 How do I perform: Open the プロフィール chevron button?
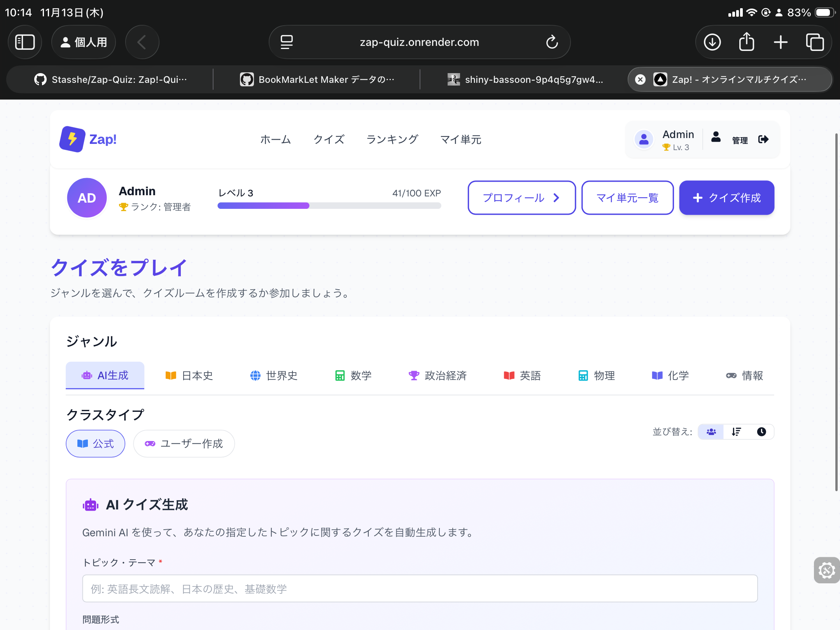[521, 198]
